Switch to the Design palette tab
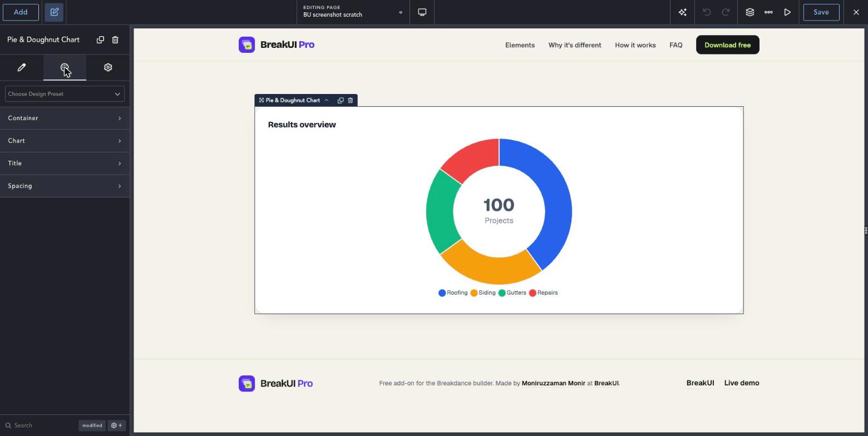This screenshot has height=436, width=868. [x=65, y=67]
